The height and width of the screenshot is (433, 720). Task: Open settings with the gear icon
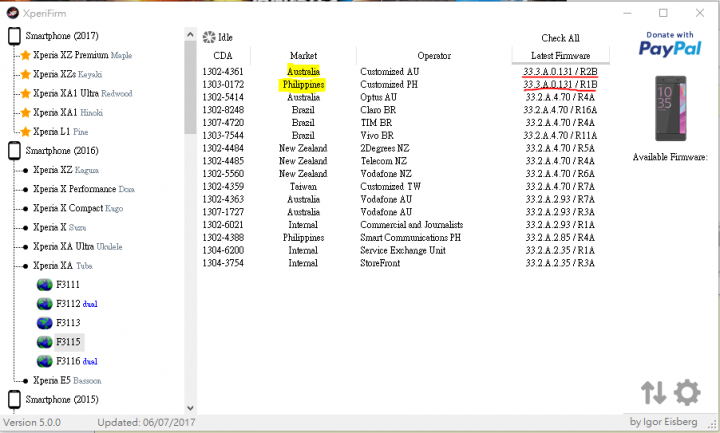(x=687, y=393)
